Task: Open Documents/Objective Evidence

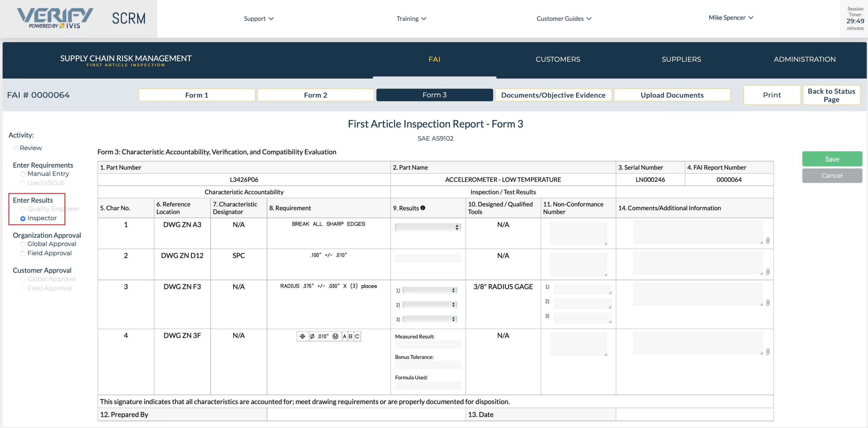Action: [553, 95]
